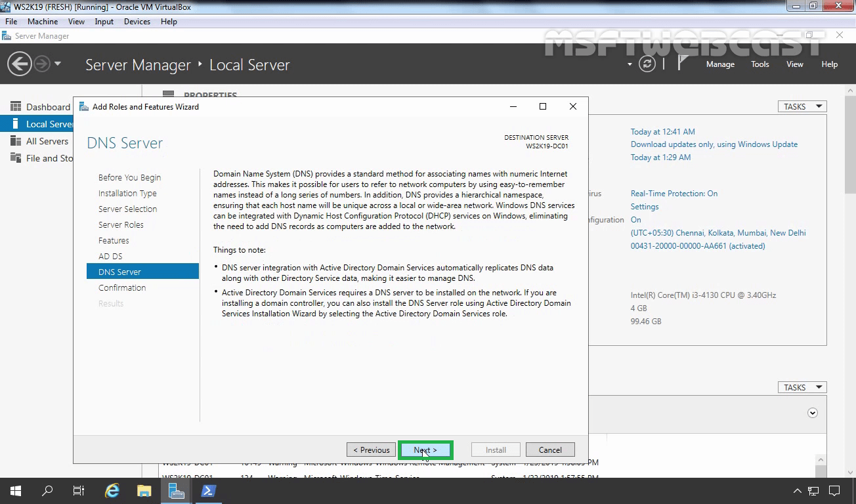Click the Settings link in properties
Screen dimensions: 856x504
pos(645,207)
